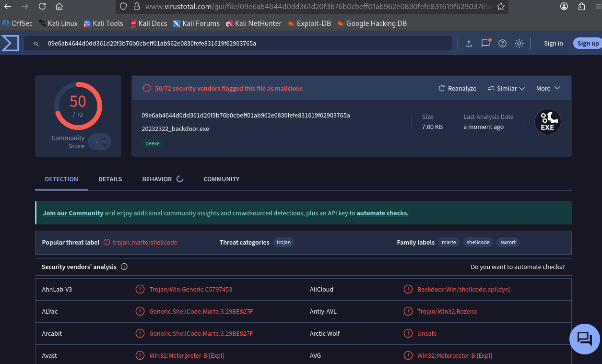The width and height of the screenshot is (602, 364).
Task: Click the alert icon next to trojan.marte/shellcode
Action: coord(107,242)
